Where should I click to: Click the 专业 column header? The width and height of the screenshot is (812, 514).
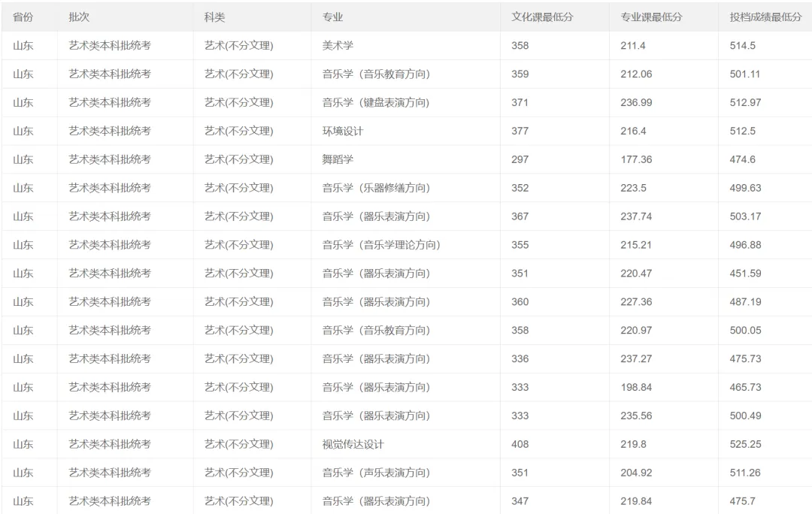click(x=332, y=17)
